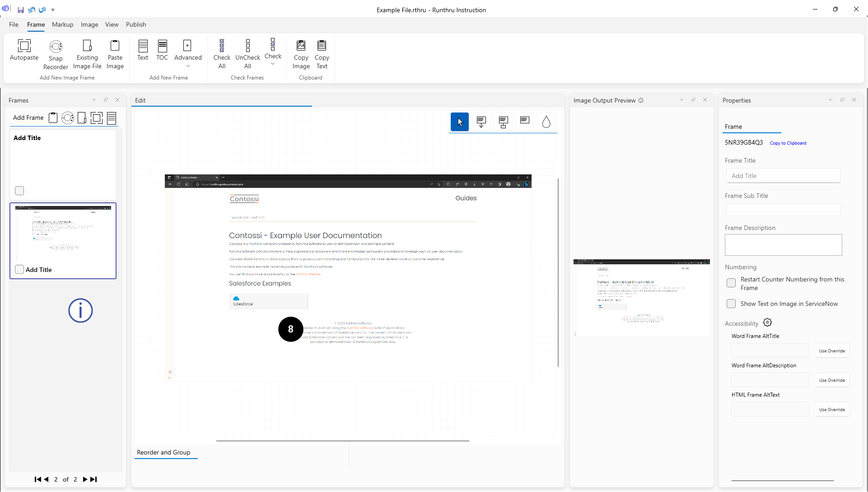Image resolution: width=868 pixels, height=492 pixels.
Task: Switch to the Markup ribbon tab
Action: (x=62, y=24)
